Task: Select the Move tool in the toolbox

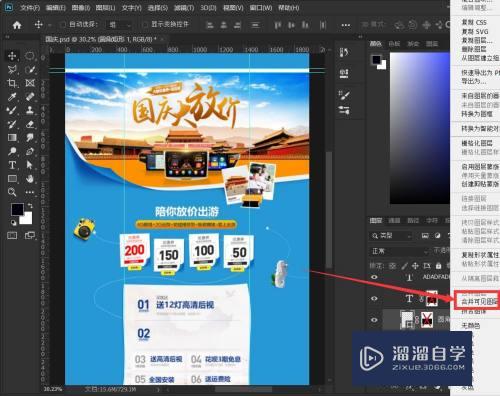Action: click(x=12, y=56)
